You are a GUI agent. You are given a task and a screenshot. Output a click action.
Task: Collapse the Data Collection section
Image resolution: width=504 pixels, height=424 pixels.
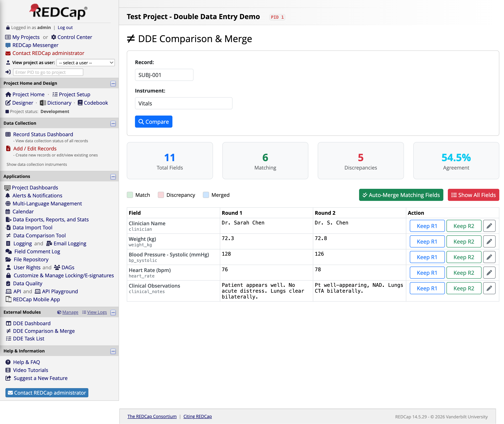113,124
